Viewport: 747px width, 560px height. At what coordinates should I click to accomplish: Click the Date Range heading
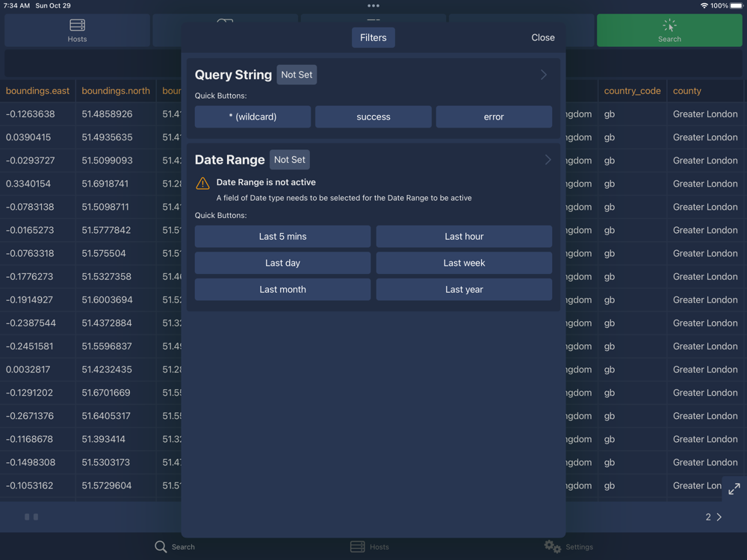tap(229, 160)
